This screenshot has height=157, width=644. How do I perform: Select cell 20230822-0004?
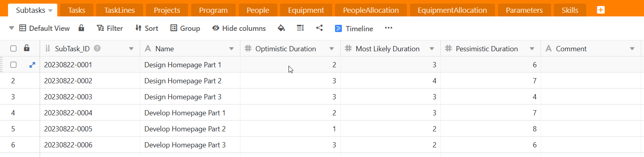point(90,113)
